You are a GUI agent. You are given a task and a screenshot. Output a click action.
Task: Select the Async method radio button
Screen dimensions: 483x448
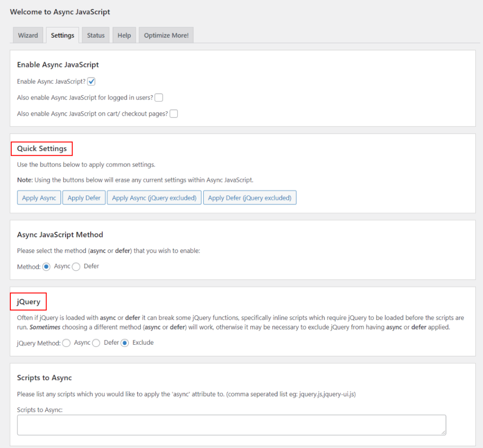point(46,266)
